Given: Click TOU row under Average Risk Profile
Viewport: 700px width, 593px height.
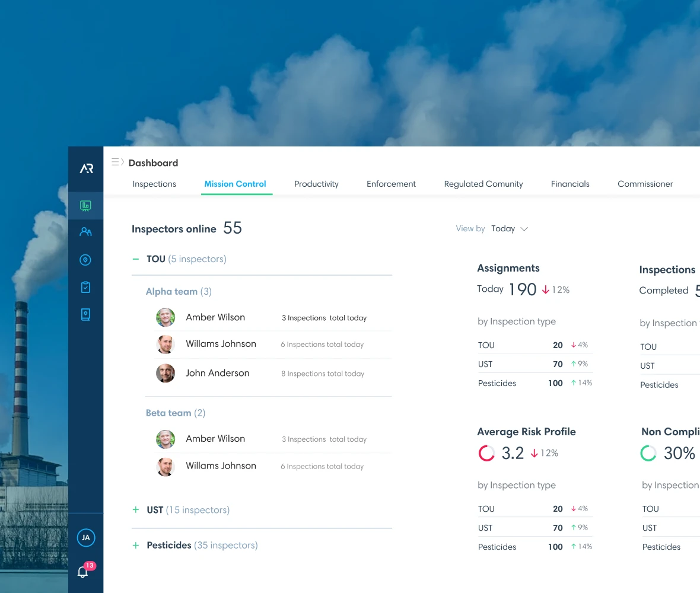Looking at the screenshot, I should pyautogui.click(x=535, y=509).
